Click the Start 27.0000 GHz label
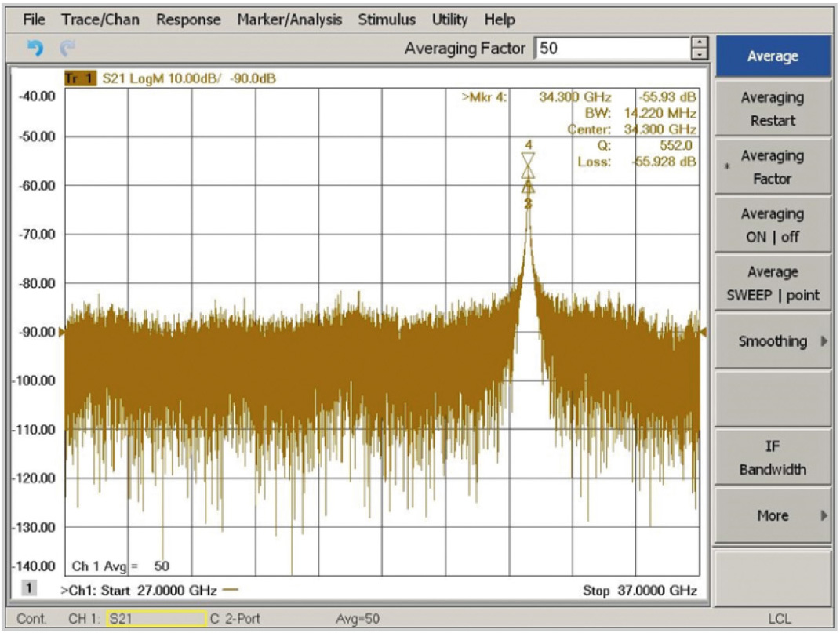This screenshot has height=633, width=840. [x=158, y=590]
